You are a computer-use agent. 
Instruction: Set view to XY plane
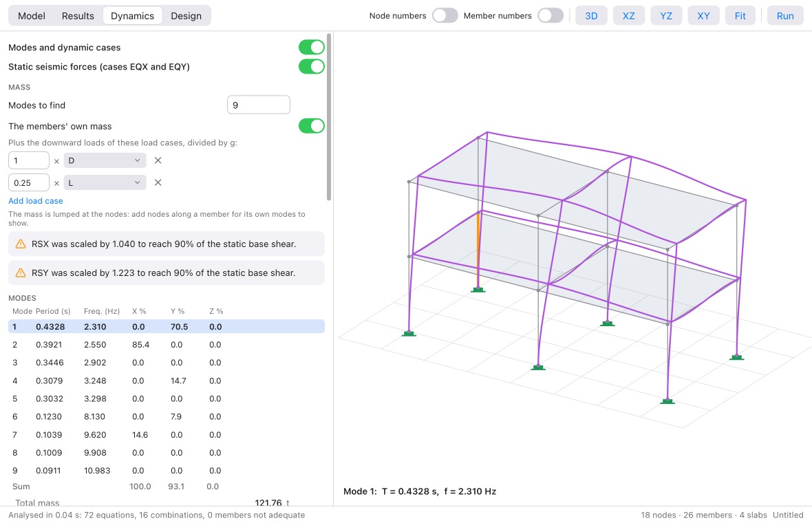click(x=703, y=16)
